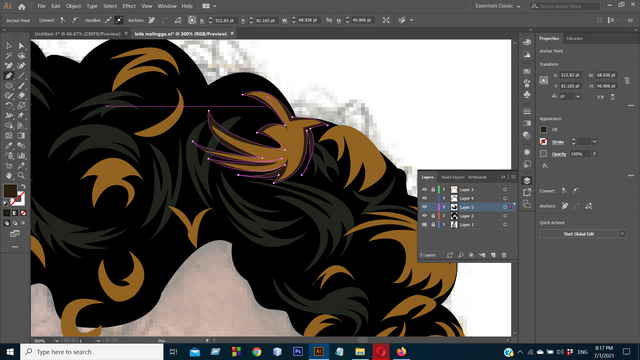Select the Direct Selection tool
Screen dimensions: 640x360
click(x=21, y=46)
